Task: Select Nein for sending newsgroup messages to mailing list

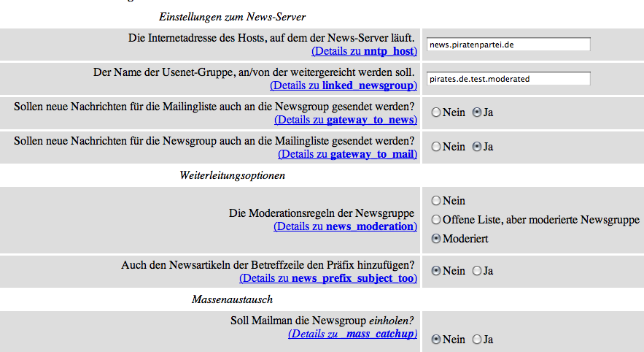Action: pos(436,147)
